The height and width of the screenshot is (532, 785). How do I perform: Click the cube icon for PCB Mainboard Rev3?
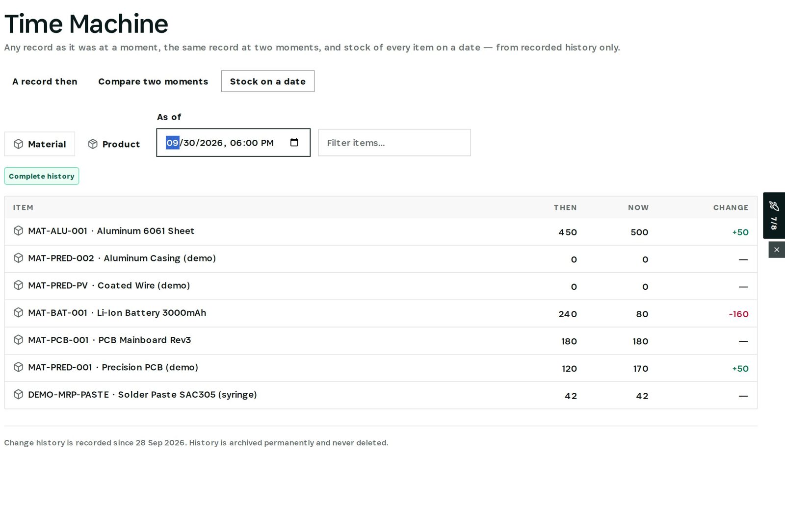[18, 340]
